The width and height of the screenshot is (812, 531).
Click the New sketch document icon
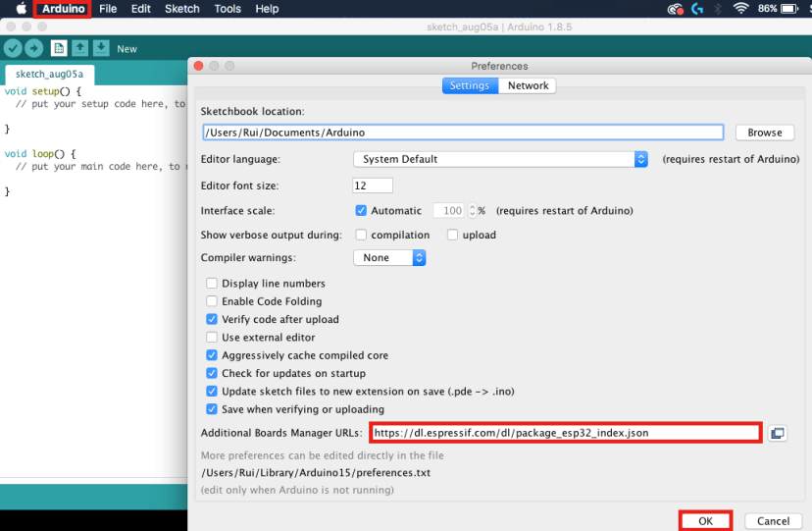tap(59, 48)
